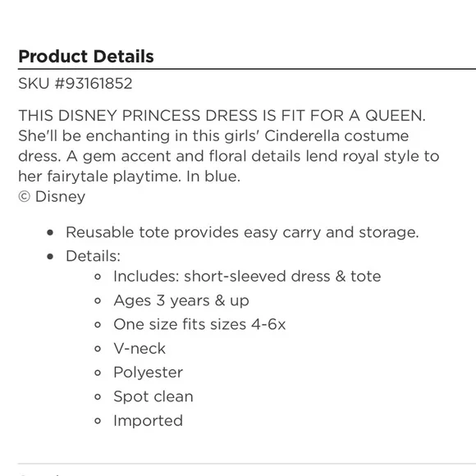The width and height of the screenshot is (476, 476).
Task: Click the Product Details heading
Action: coord(86,57)
